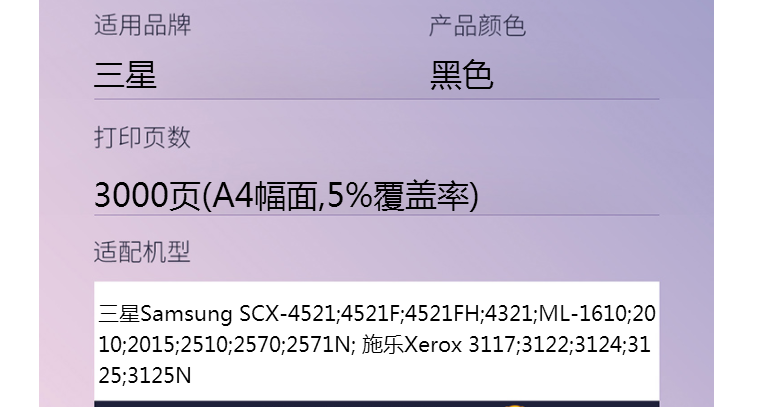This screenshot has width=759, height=407.
Task: Click inside the white compatible models box
Action: click(x=377, y=341)
